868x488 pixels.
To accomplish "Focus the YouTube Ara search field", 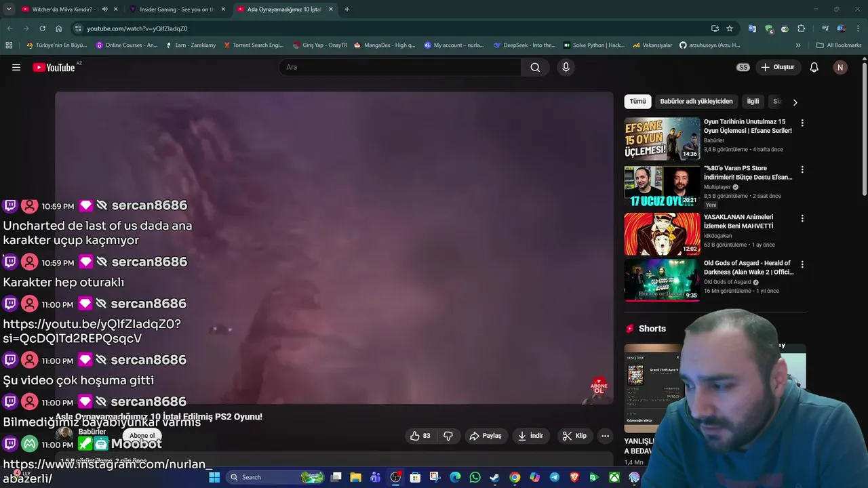I will tap(400, 67).
